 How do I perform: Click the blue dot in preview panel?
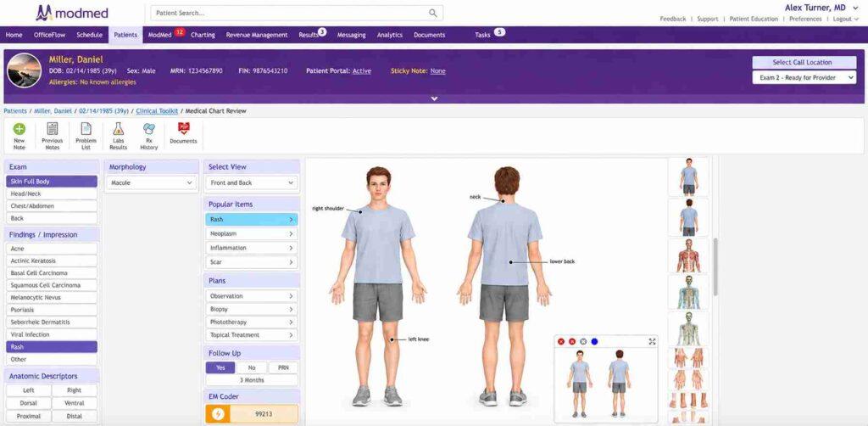point(594,342)
